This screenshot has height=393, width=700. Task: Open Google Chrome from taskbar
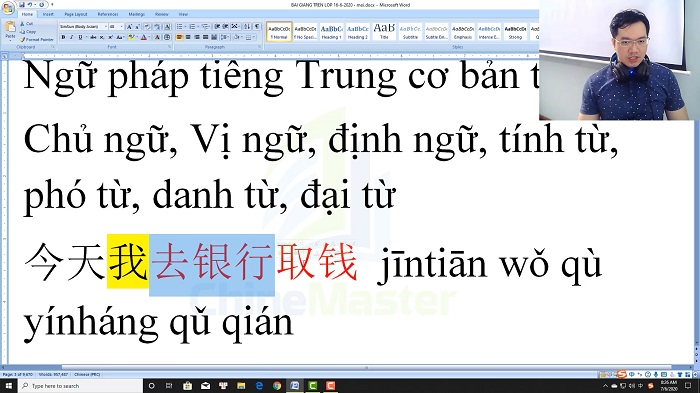tap(277, 385)
